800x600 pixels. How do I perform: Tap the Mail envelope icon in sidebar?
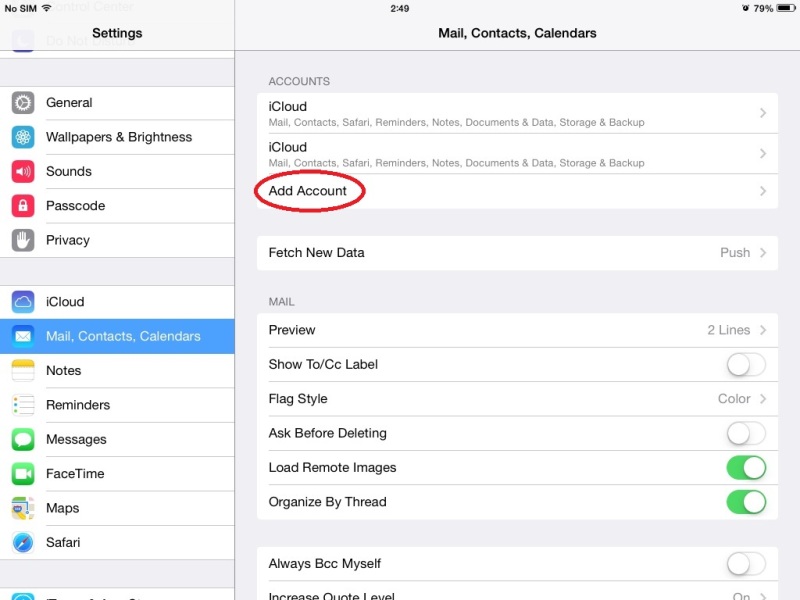coord(23,336)
